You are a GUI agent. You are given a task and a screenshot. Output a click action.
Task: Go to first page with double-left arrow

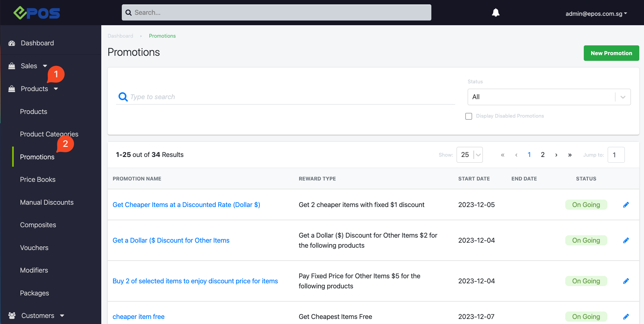tap(503, 155)
